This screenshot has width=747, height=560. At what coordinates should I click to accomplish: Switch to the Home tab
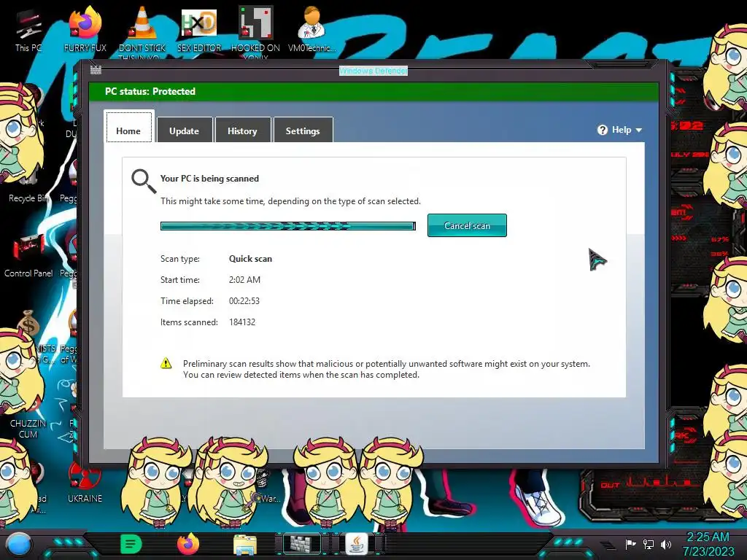tap(128, 127)
